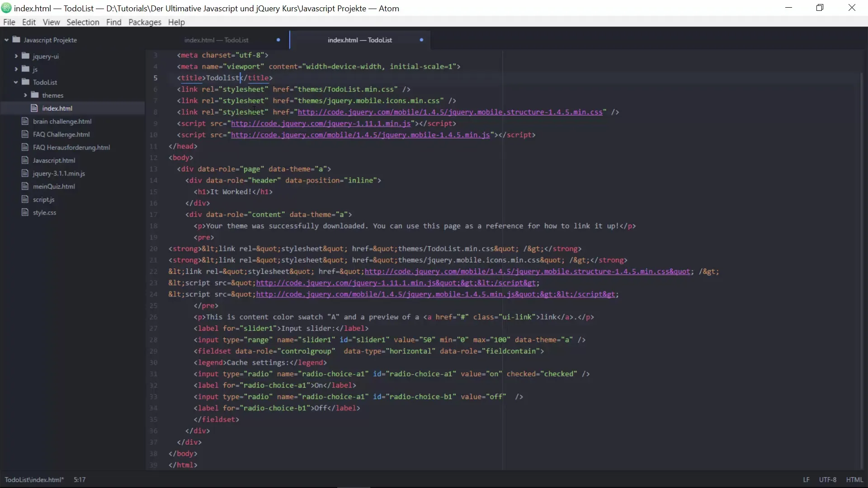Open style.css from the tree view
The image size is (868, 488).
pos(44,212)
